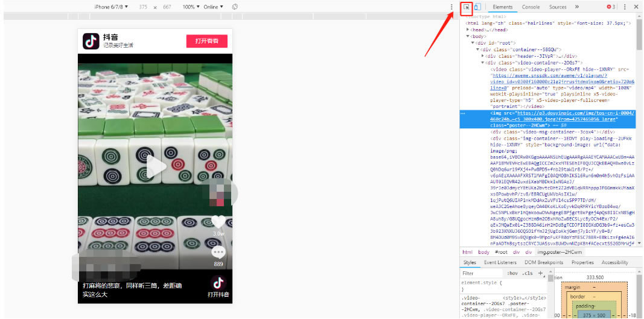Screen dimensions: 644x319
Task: Click the comment bubble icon
Action: tap(218, 251)
